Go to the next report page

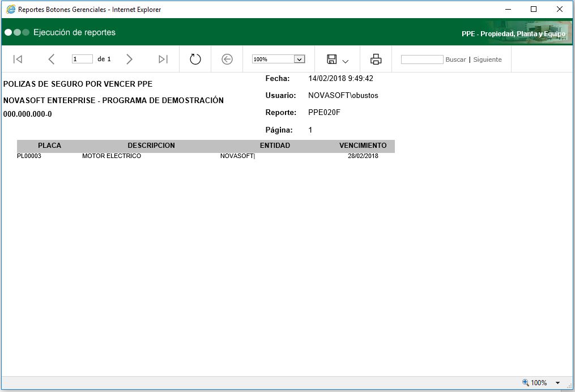(x=129, y=59)
